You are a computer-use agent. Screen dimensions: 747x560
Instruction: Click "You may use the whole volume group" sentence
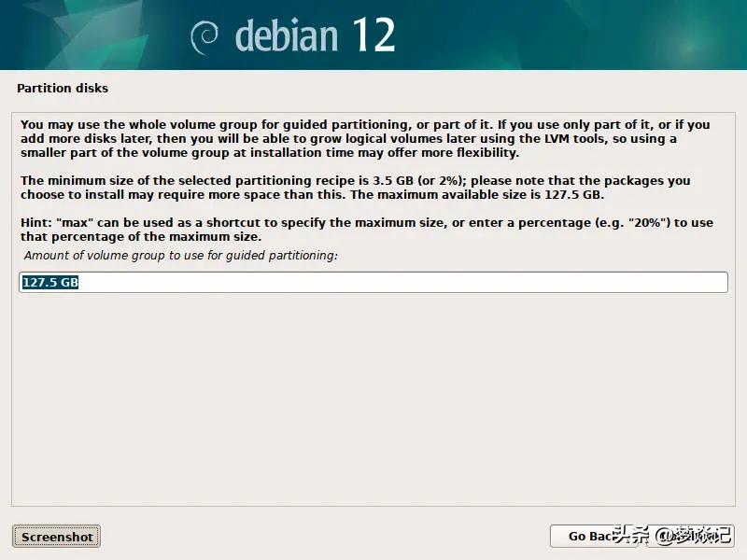138,125
